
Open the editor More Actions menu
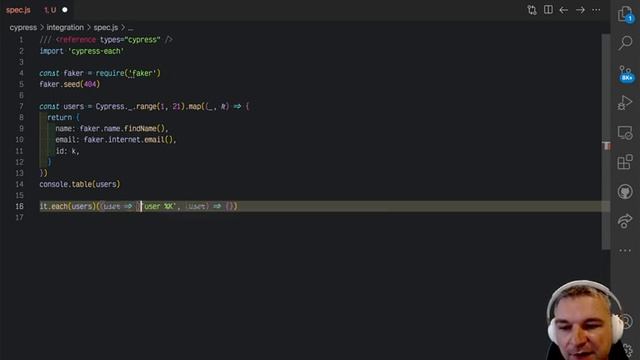596,10
